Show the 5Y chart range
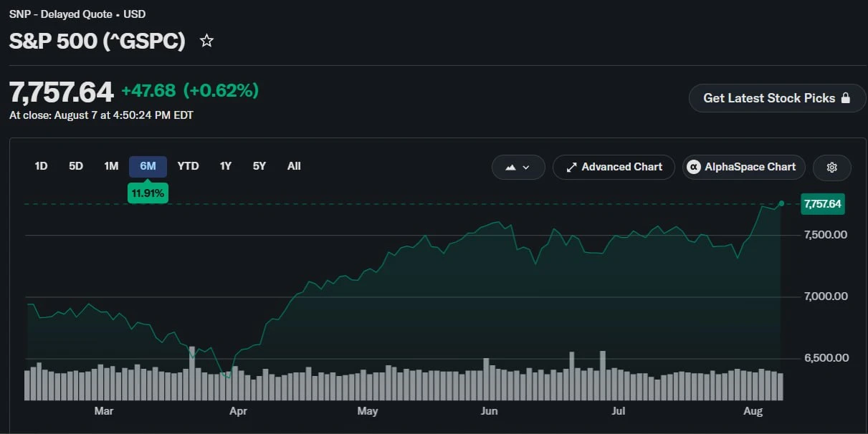 [259, 166]
